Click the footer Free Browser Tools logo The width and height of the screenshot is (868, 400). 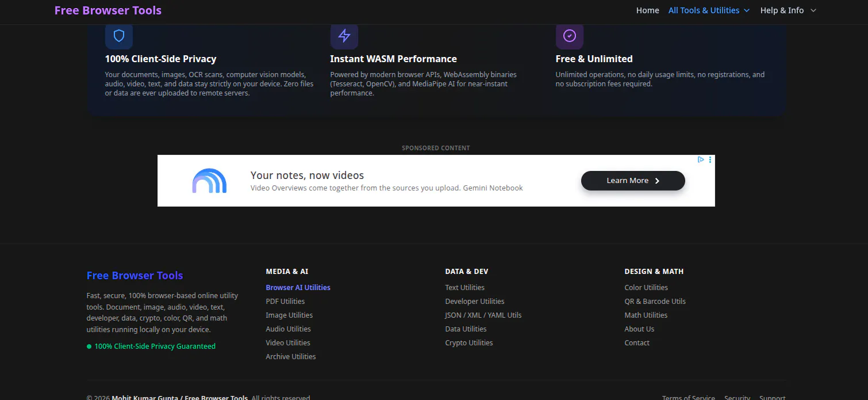[135, 276]
